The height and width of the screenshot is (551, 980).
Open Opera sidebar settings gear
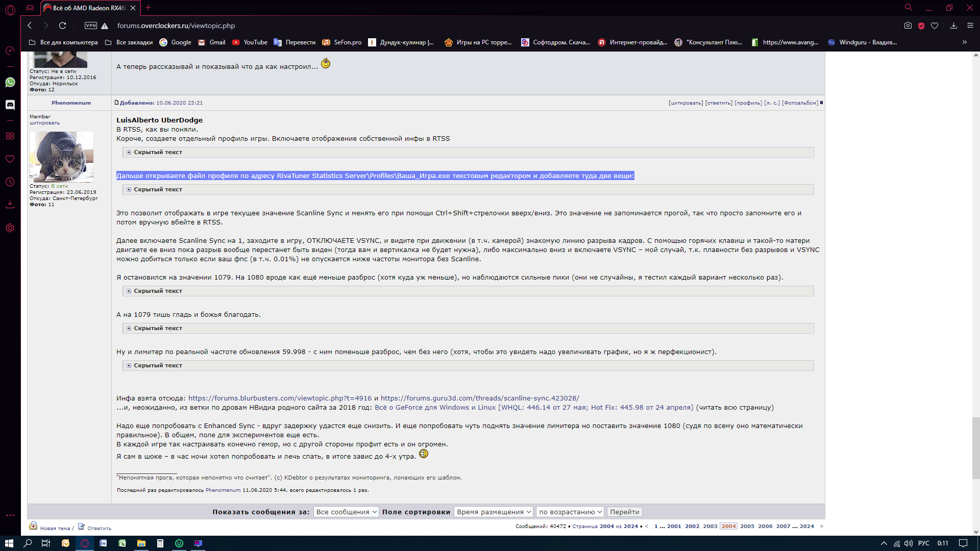10,228
